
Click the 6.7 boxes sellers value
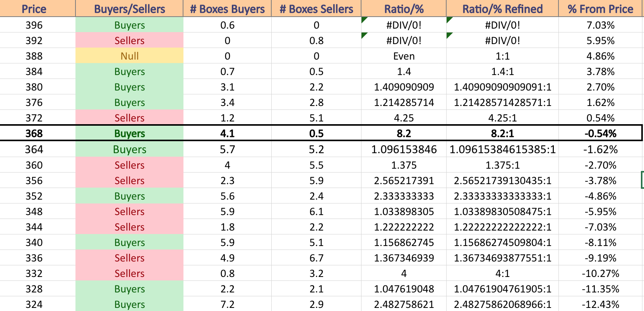[x=316, y=258]
